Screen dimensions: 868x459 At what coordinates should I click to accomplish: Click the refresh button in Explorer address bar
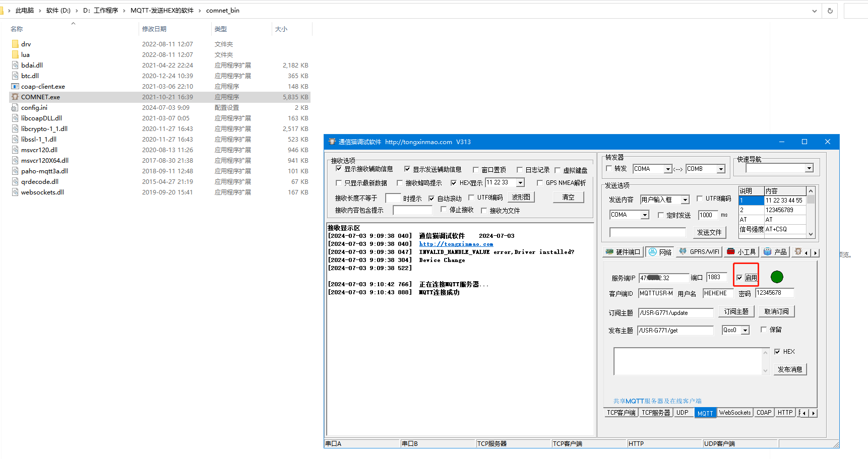coord(830,11)
